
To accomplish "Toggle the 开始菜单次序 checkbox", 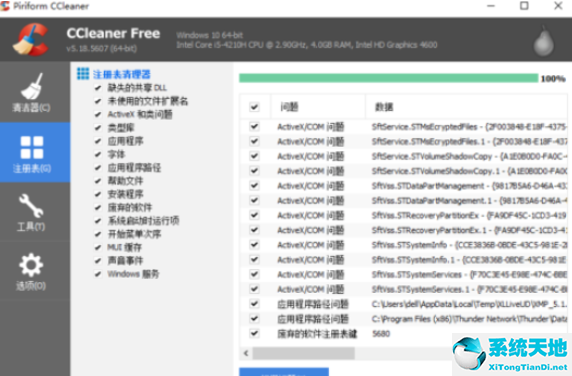I will click(98, 234).
